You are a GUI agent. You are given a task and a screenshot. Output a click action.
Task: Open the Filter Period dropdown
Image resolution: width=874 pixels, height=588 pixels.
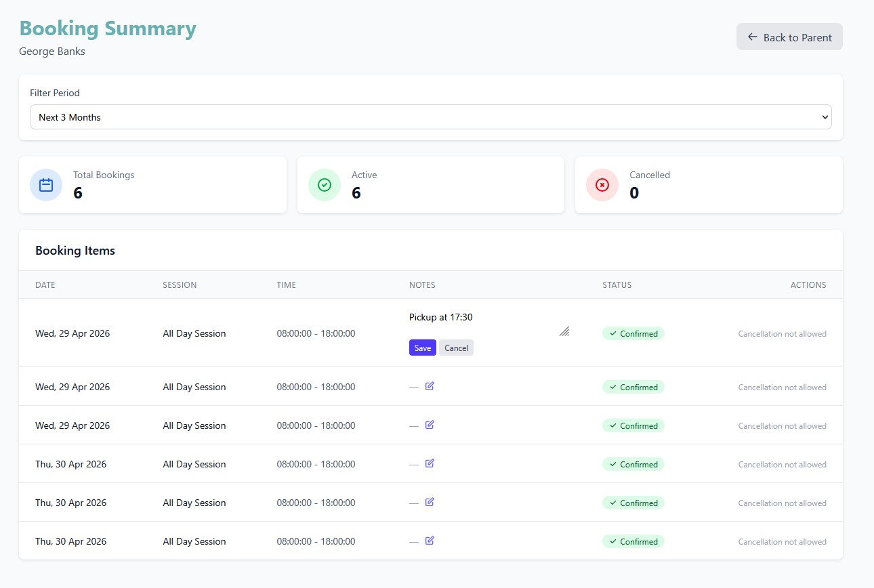[x=430, y=117]
